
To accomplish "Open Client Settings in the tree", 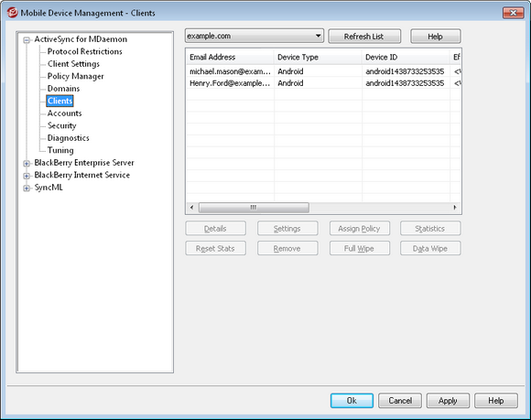I will pos(73,64).
